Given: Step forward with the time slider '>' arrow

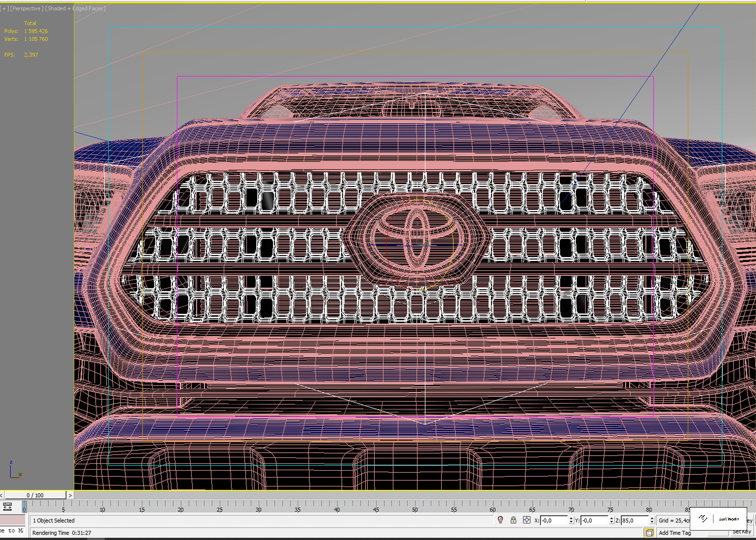Looking at the screenshot, I should [x=70, y=495].
